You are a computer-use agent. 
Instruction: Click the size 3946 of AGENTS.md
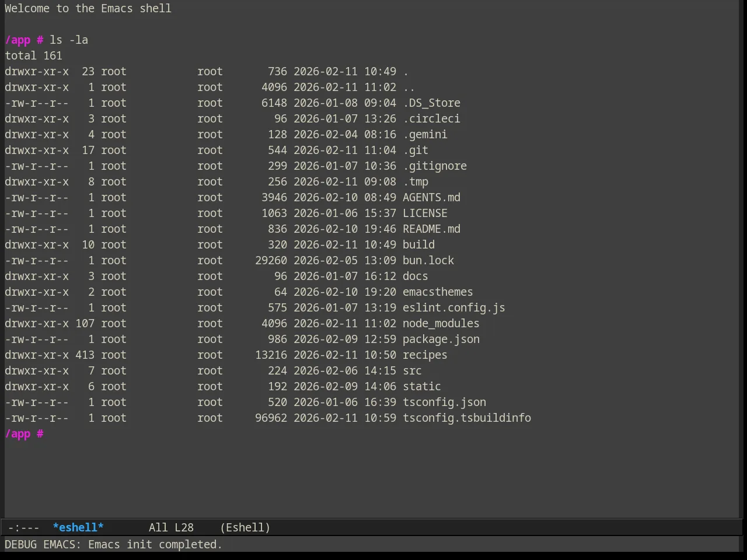pyautogui.click(x=274, y=197)
